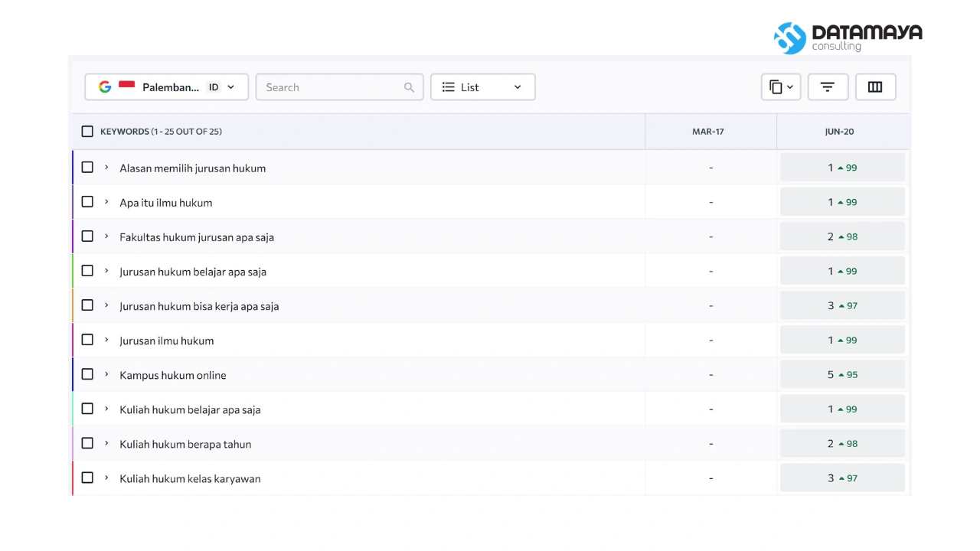
Task: Click rank cell for Fakultas hukum jurusan
Action: point(842,236)
